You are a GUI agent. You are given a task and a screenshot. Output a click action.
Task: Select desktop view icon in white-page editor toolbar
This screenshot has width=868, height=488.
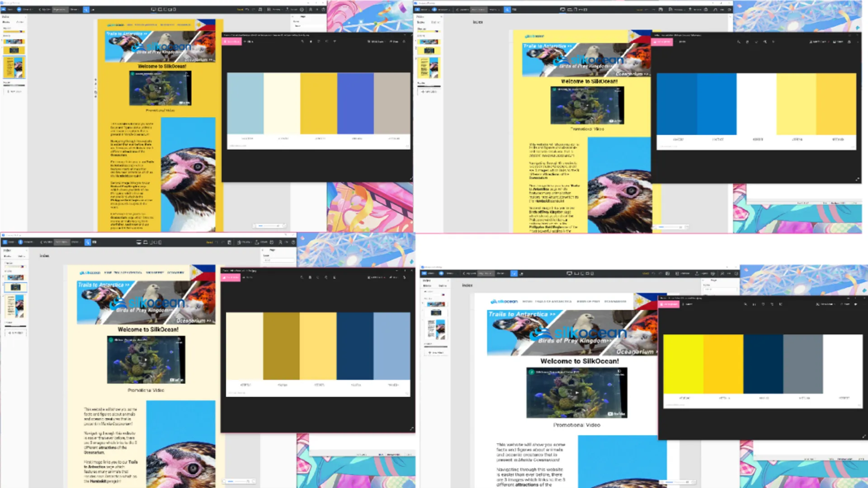569,273
